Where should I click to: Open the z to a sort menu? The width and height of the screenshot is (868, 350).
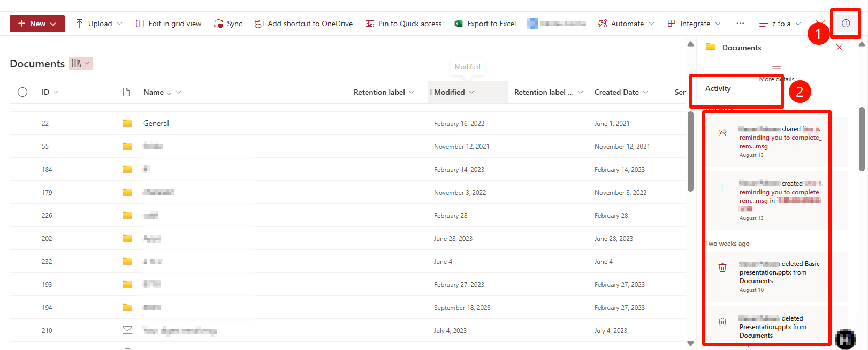pos(780,24)
